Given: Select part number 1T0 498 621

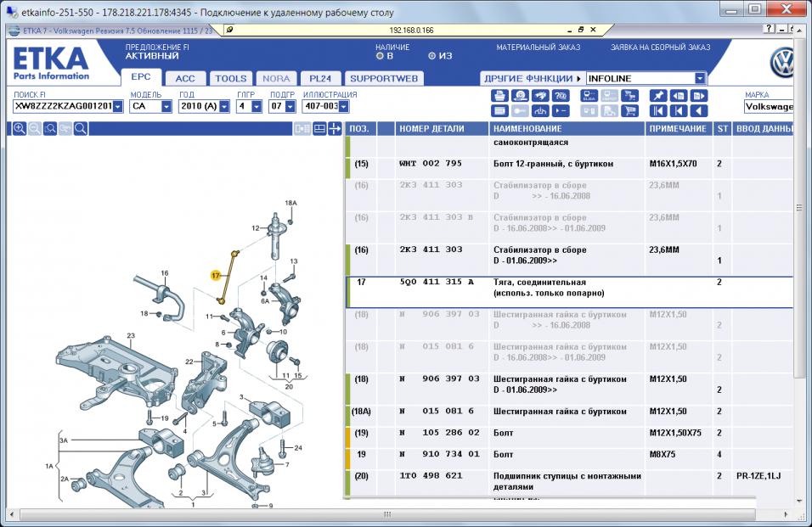Looking at the screenshot, I should (x=431, y=476).
